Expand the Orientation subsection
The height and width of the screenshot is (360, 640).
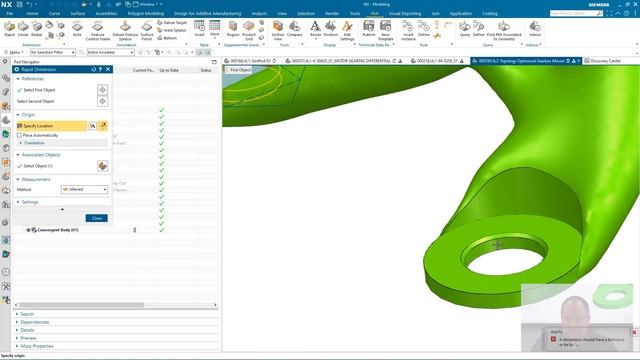click(21, 143)
